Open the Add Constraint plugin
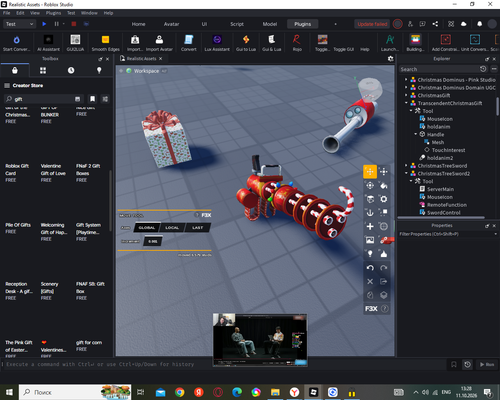The image size is (500, 400). point(446,43)
